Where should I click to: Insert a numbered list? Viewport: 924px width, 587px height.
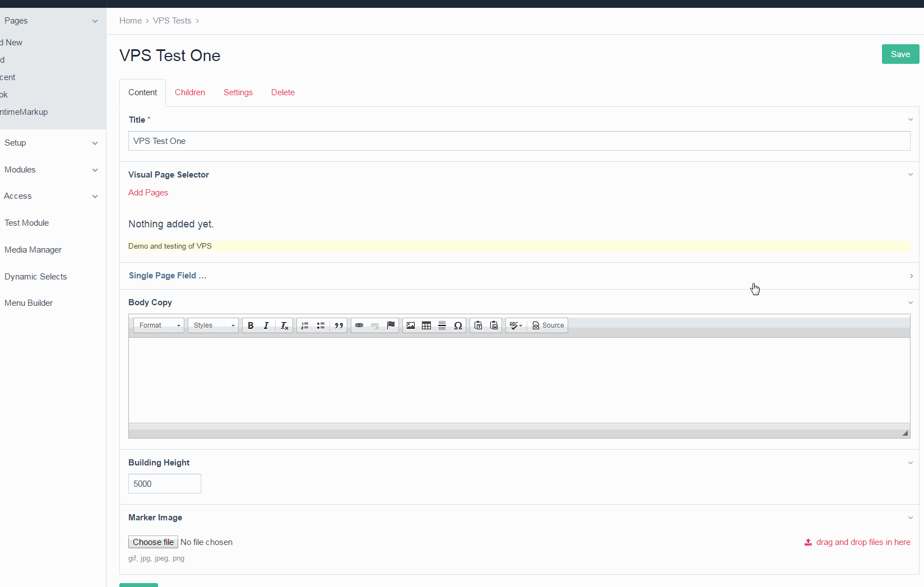click(305, 325)
